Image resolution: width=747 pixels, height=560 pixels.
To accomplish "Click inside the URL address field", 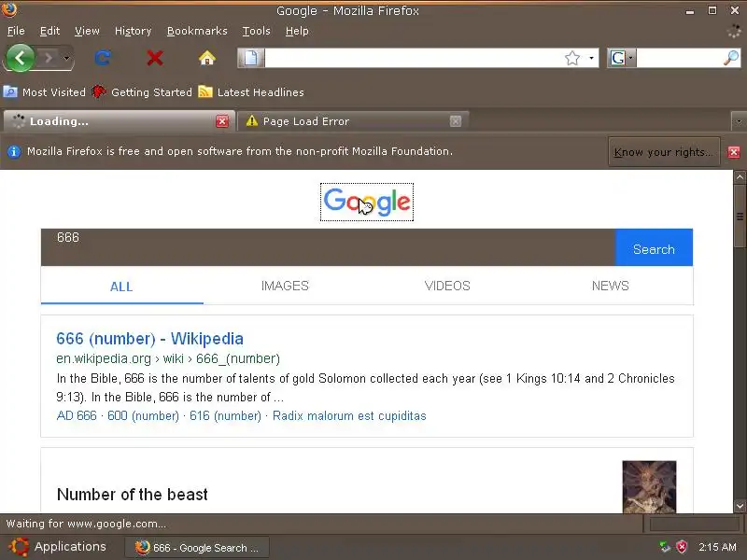I will click(414, 58).
